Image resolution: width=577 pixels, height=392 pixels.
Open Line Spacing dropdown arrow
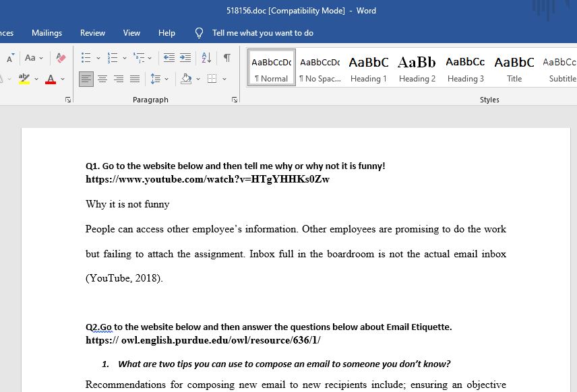166,79
